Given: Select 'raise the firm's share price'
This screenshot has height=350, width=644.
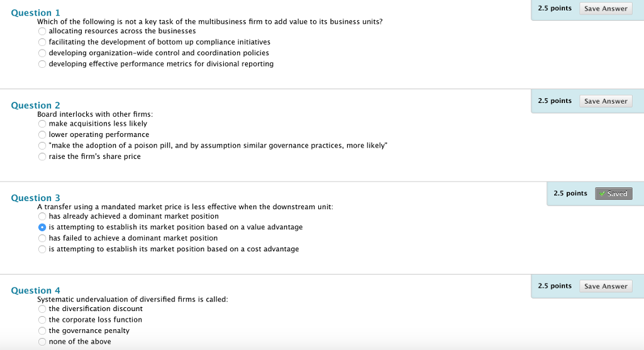Looking at the screenshot, I should coord(42,156).
